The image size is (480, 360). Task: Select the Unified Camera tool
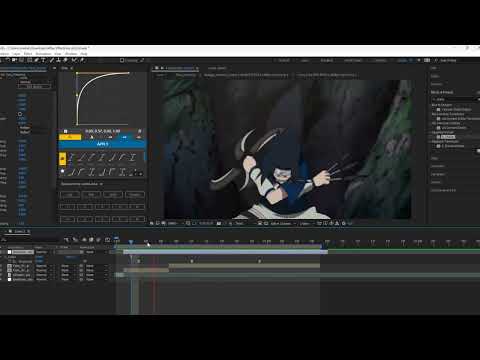pyautogui.click(x=14, y=60)
